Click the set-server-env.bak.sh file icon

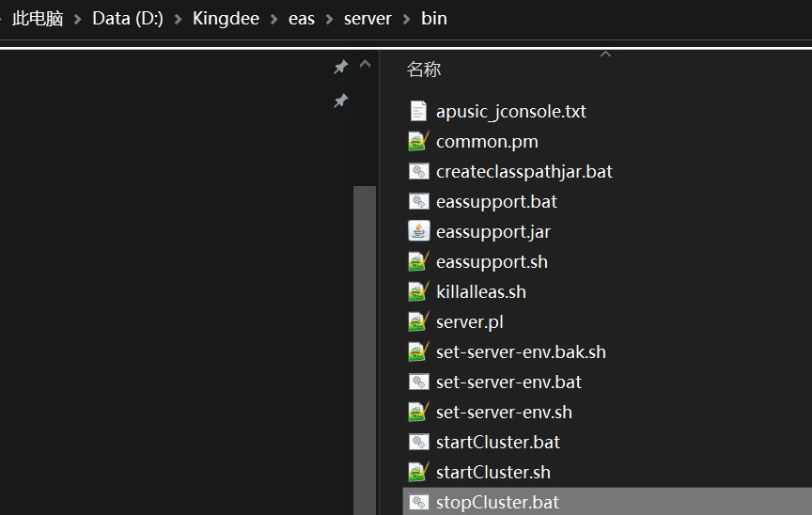point(418,351)
